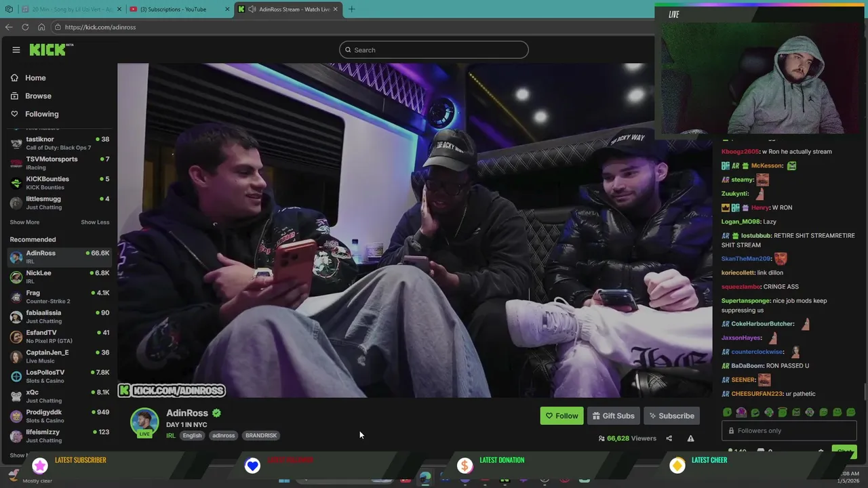Click the Kick search field
The image size is (868, 488).
(434, 50)
